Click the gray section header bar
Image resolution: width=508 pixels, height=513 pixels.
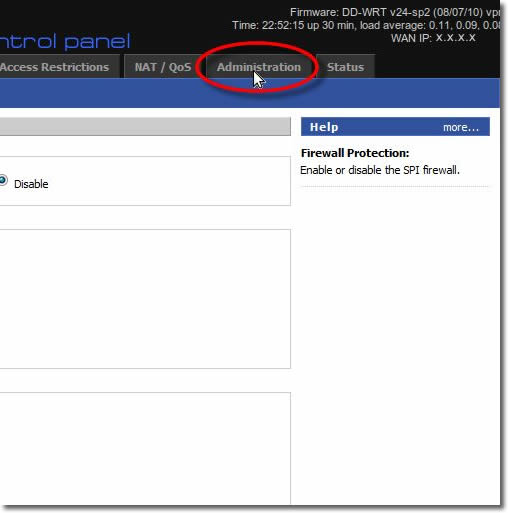(145, 127)
